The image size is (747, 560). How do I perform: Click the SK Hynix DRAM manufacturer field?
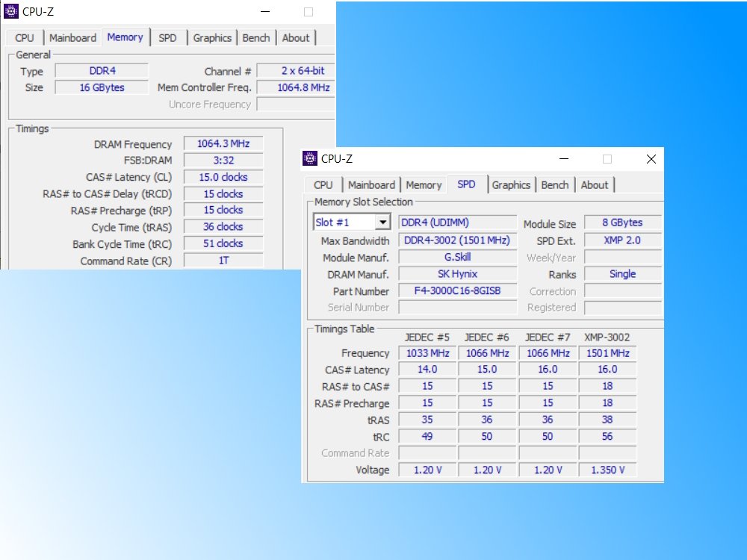(x=457, y=274)
